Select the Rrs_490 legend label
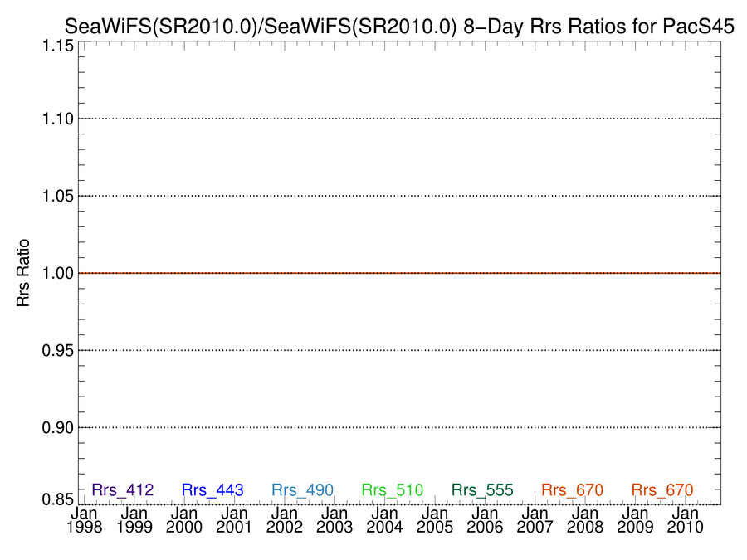Image resolution: width=747 pixels, height=560 pixels. tap(302, 489)
